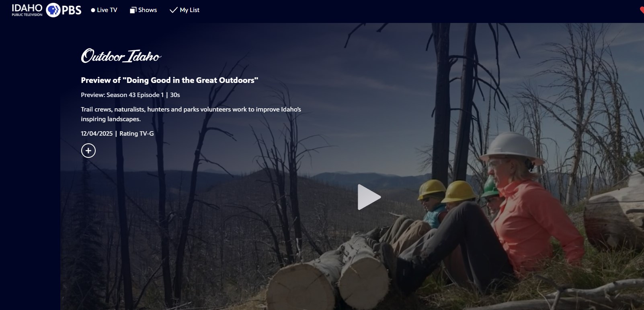Click the trail crews episode description text
The image size is (644, 310).
191,114
